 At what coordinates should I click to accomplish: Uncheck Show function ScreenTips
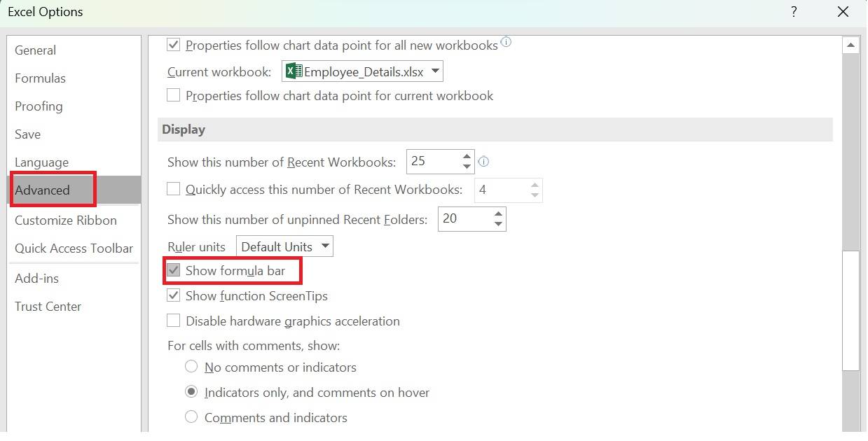174,296
